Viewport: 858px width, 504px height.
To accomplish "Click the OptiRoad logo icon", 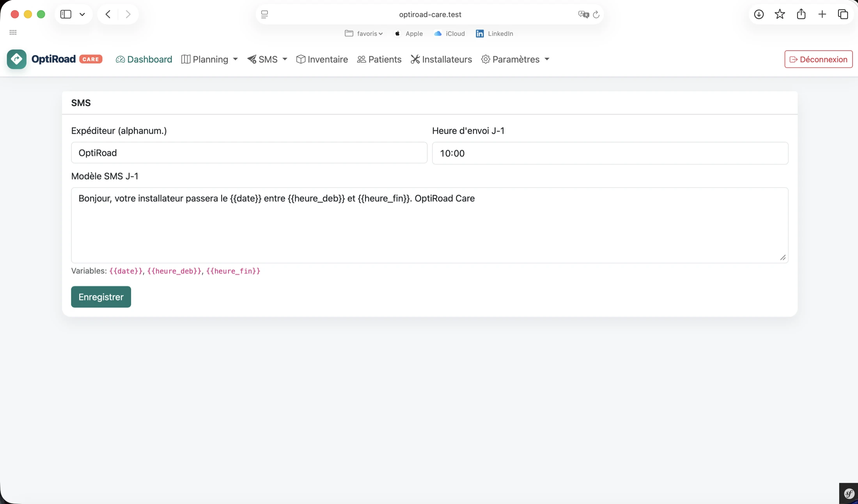I will point(16,59).
